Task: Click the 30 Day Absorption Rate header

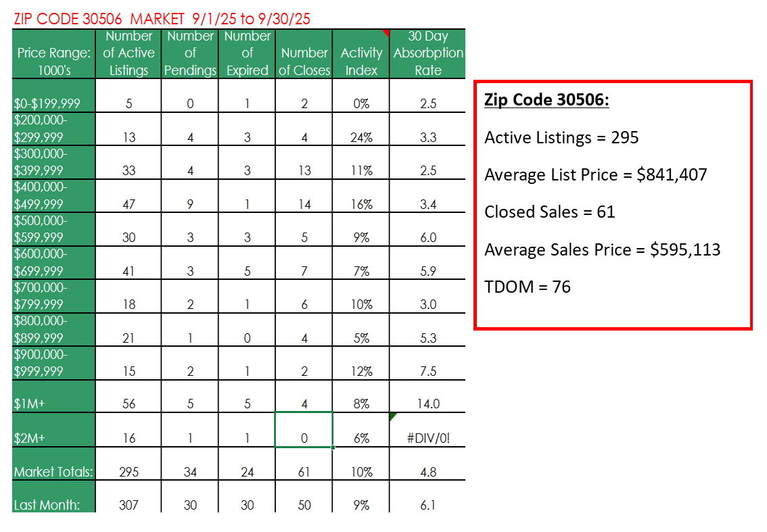Action: [427, 53]
